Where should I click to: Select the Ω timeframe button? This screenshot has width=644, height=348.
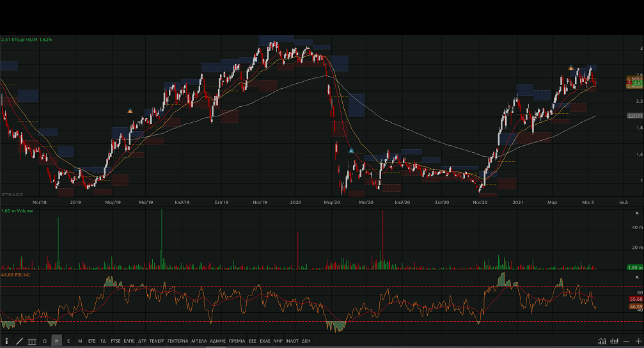point(45,342)
